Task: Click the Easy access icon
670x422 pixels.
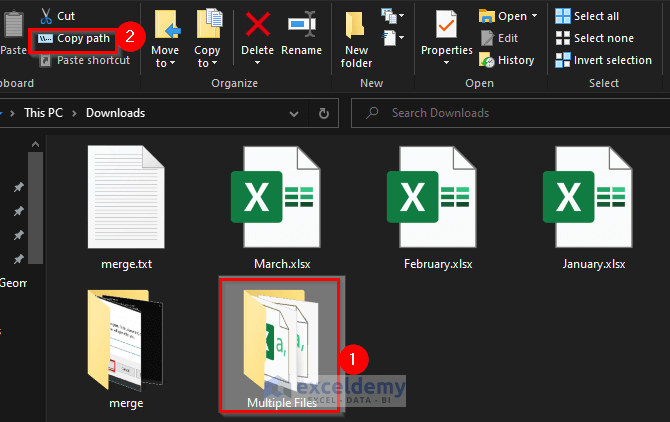Action: 389,38
